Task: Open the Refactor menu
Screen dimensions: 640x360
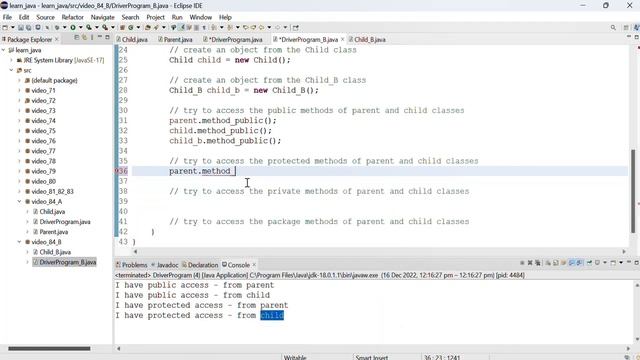Action: 73,17
